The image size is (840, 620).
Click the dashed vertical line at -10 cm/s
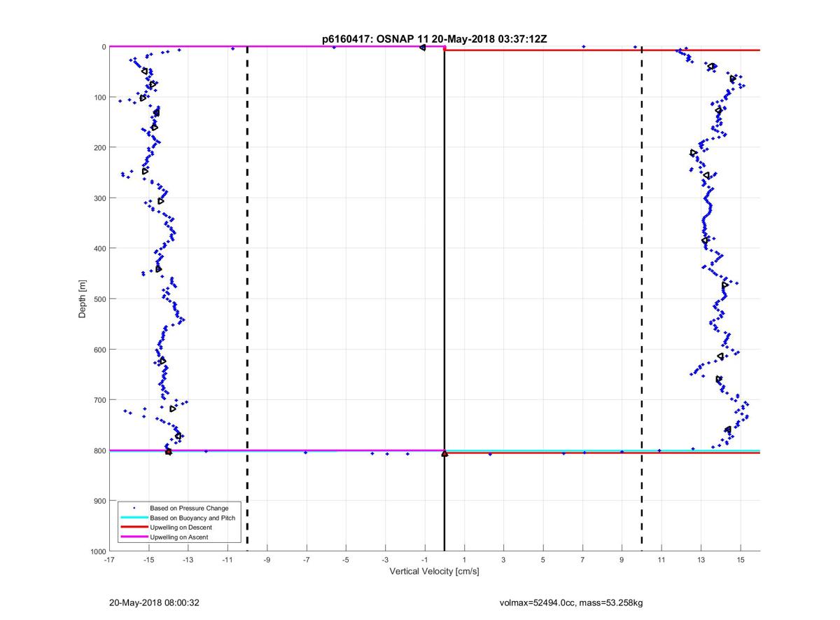(247, 299)
